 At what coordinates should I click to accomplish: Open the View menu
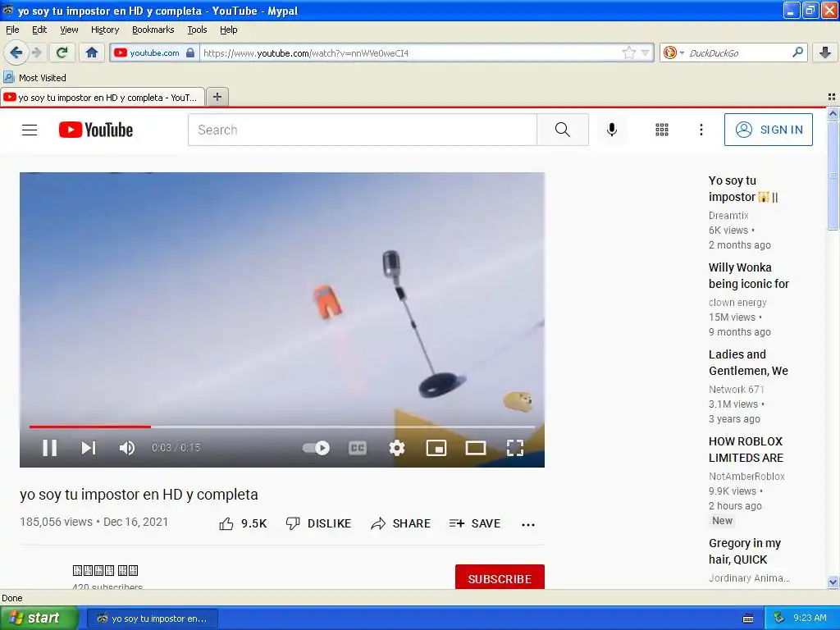tap(69, 30)
